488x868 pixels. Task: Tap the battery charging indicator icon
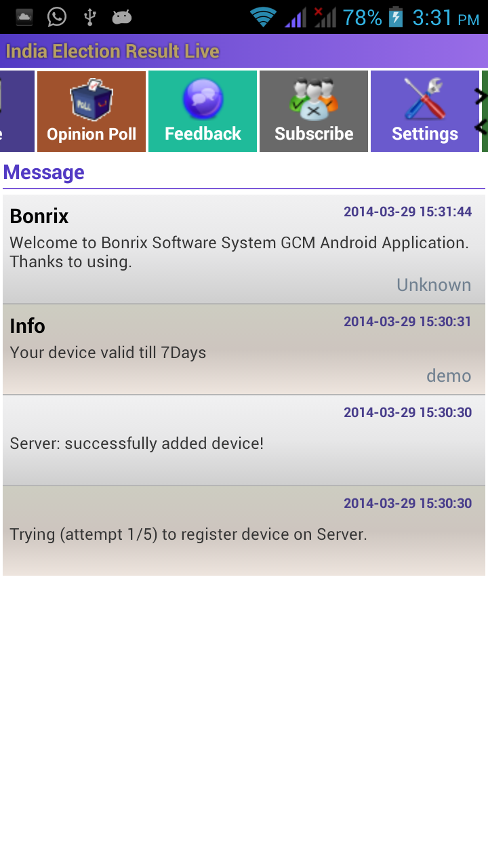point(396,17)
